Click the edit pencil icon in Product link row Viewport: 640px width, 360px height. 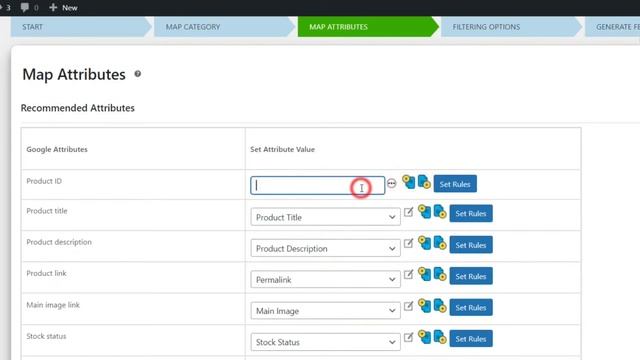[x=409, y=274]
